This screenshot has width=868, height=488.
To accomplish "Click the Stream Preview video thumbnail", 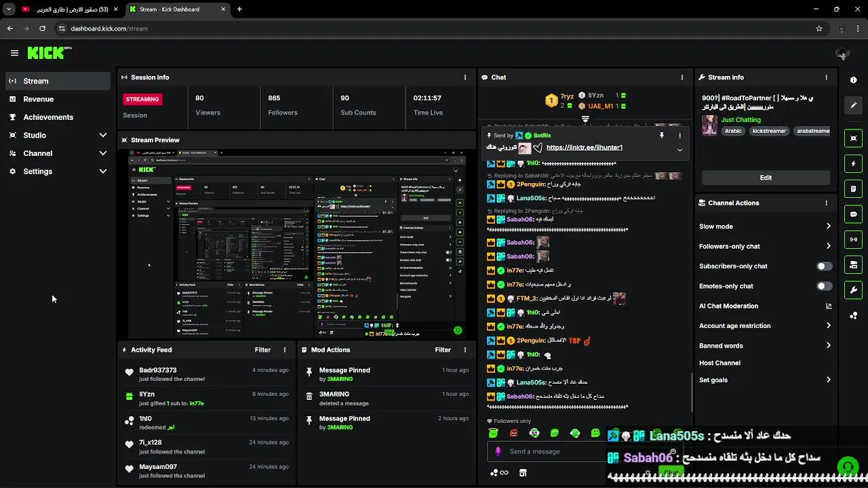I will (297, 243).
